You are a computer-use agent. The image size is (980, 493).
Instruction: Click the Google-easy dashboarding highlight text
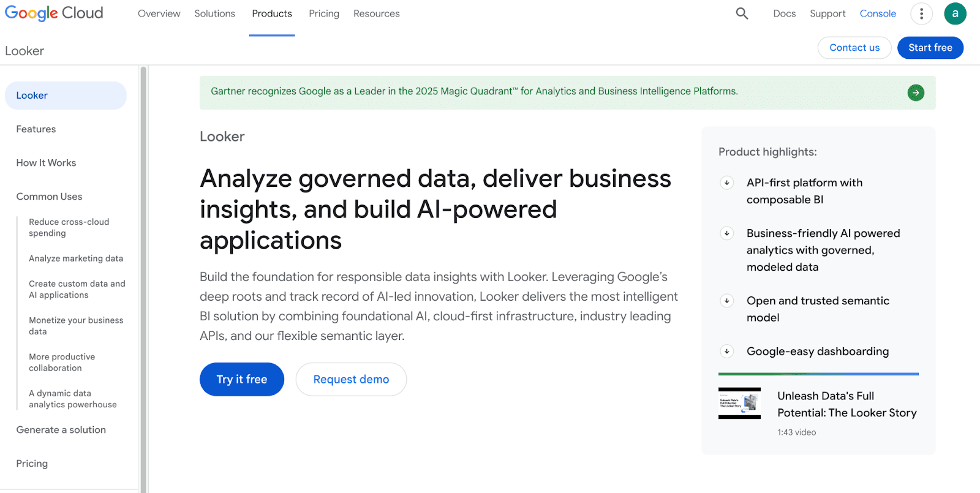[x=818, y=352]
